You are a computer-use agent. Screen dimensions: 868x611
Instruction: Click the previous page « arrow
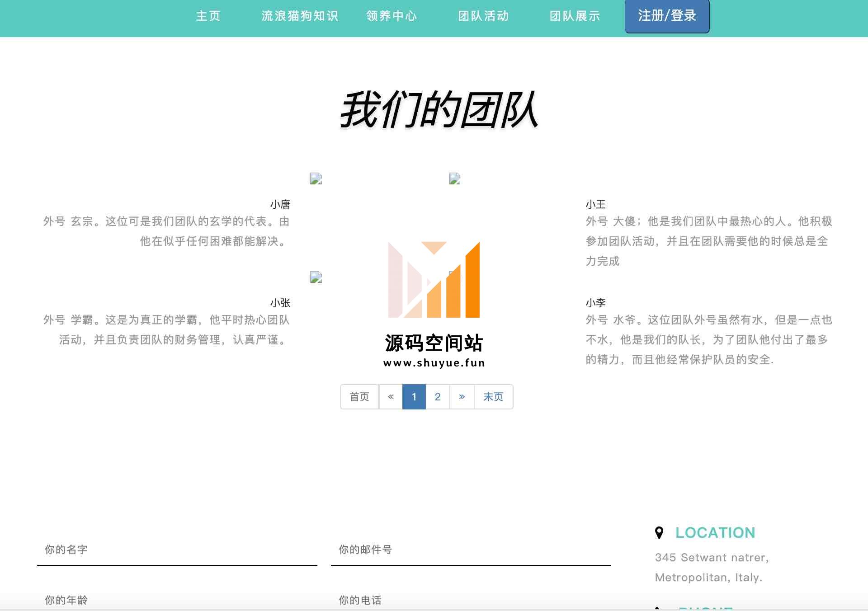coord(391,397)
